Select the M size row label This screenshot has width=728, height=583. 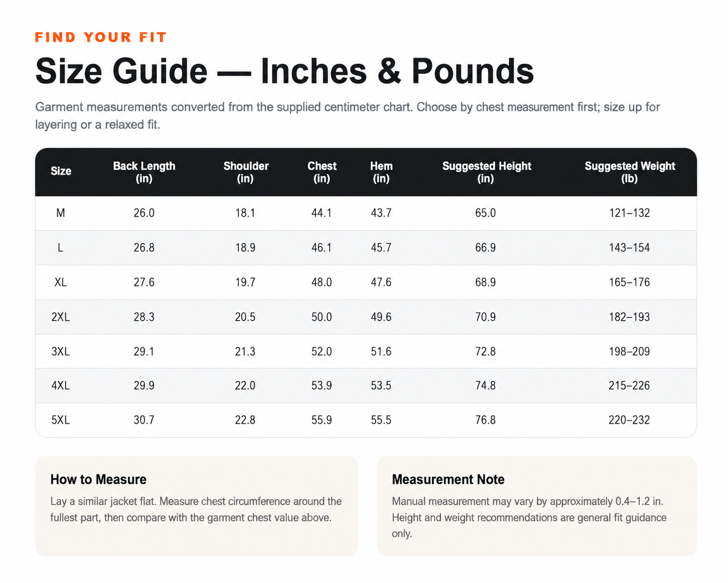tap(61, 213)
